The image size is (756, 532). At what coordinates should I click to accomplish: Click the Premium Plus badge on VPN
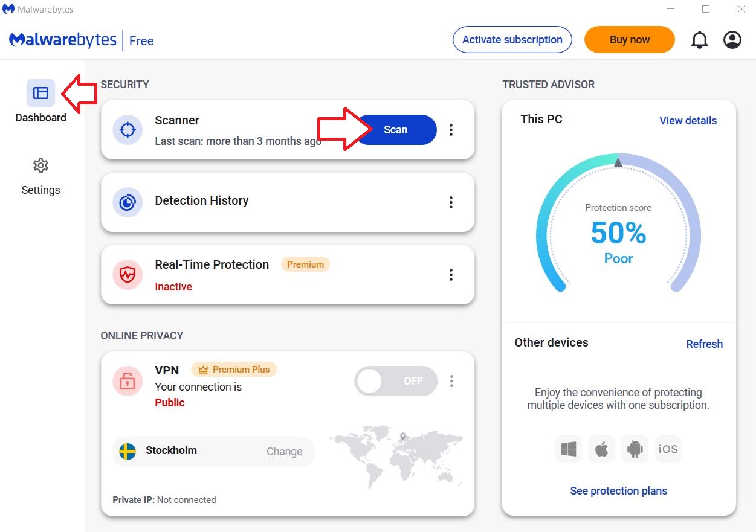pyautogui.click(x=234, y=369)
